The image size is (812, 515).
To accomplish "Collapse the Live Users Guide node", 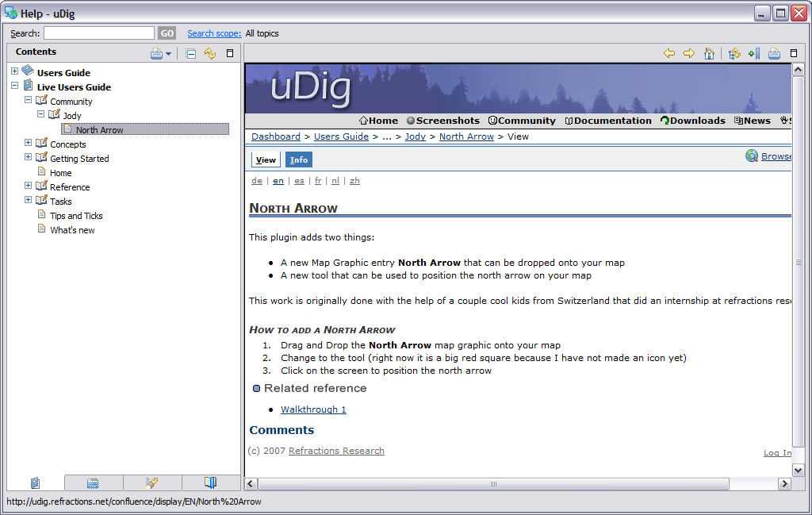I will tap(14, 86).
